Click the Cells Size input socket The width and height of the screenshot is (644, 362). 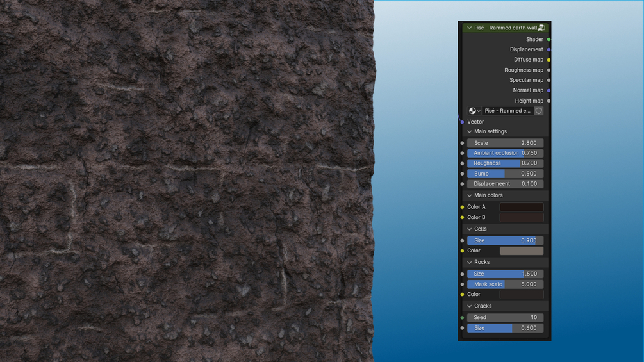click(462, 240)
